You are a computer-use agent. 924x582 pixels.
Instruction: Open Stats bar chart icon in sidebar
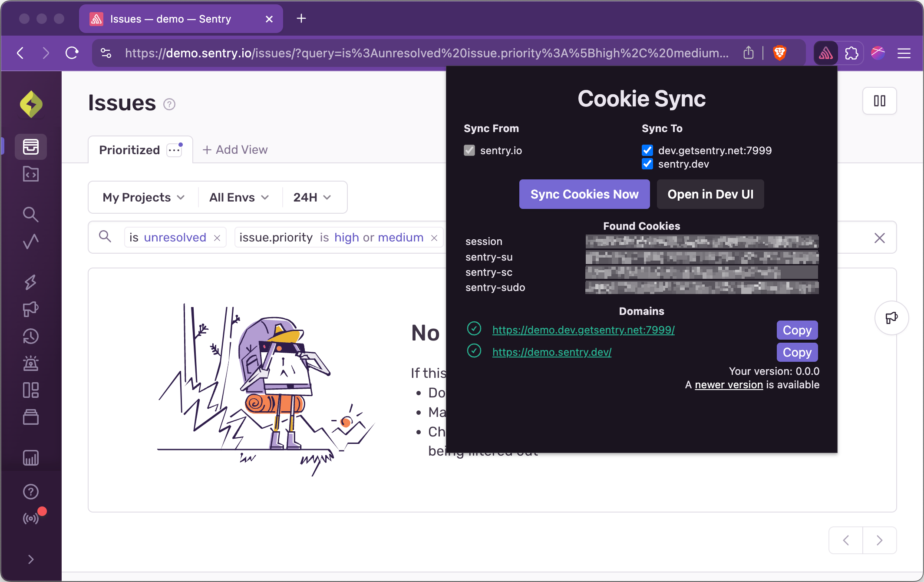click(30, 458)
